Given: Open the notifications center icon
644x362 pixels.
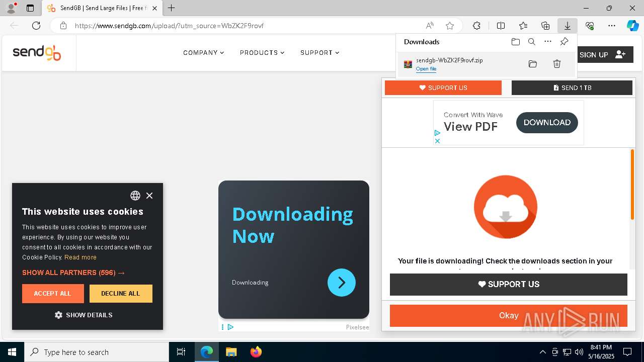Looking at the screenshot, I should (627, 352).
